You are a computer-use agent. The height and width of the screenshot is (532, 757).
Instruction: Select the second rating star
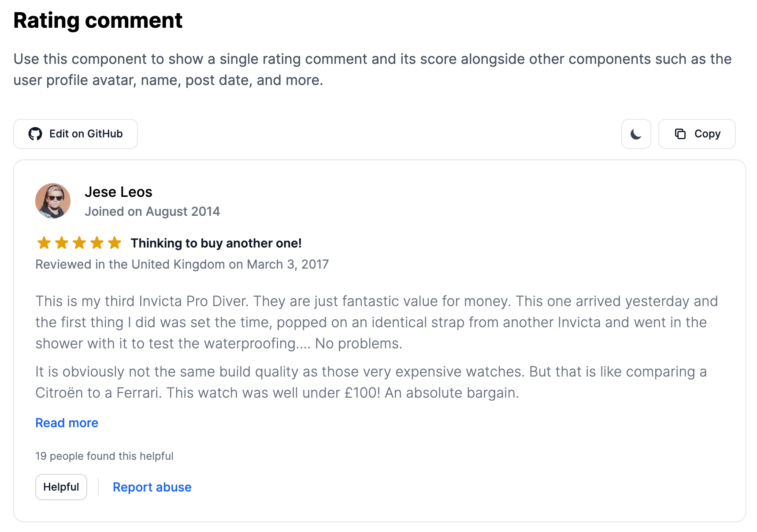click(x=62, y=243)
